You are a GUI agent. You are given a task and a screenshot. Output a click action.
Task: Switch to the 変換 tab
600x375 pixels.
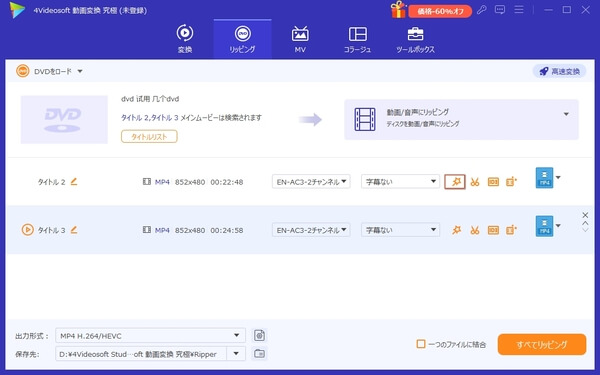(x=185, y=39)
